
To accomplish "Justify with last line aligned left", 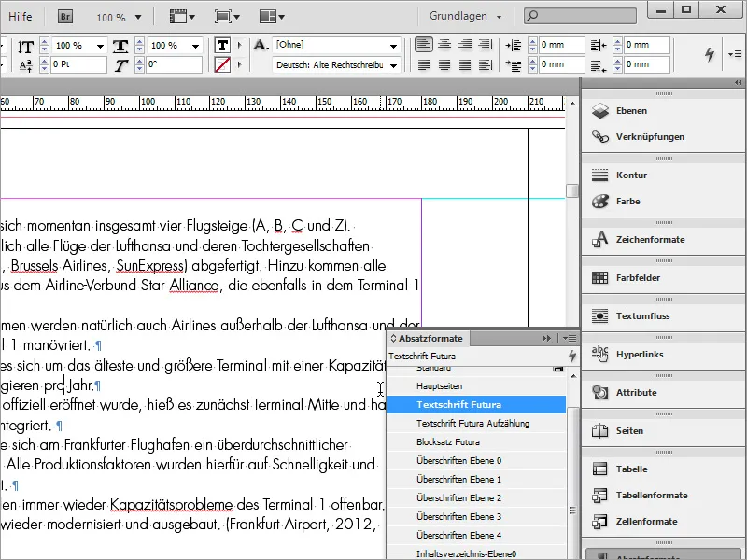I will [x=424, y=64].
